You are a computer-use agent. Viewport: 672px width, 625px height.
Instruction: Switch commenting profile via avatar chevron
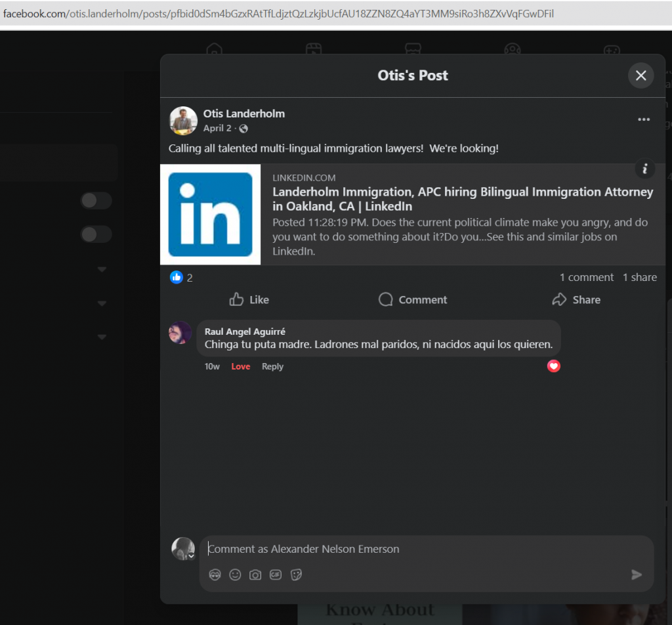(x=191, y=556)
